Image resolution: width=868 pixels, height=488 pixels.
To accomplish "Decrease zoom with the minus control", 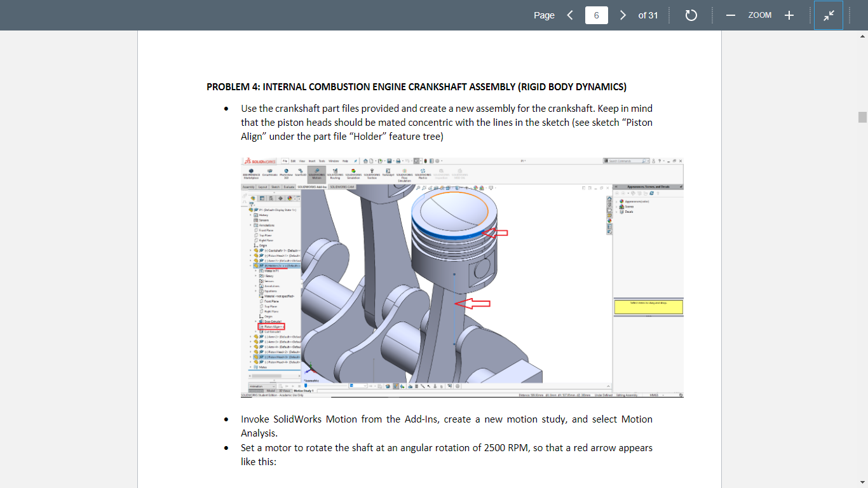I will click(730, 15).
